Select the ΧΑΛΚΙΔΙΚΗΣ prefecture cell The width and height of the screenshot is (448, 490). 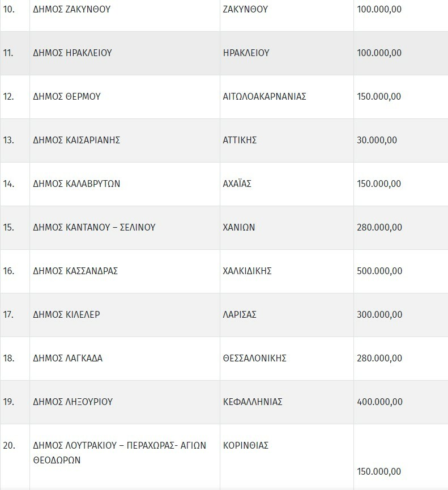pos(248,271)
